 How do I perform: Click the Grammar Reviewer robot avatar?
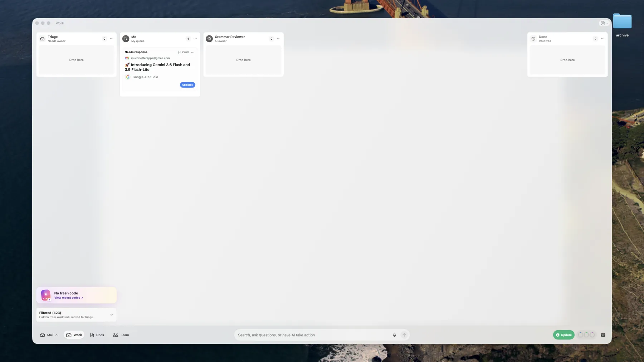pos(209,39)
